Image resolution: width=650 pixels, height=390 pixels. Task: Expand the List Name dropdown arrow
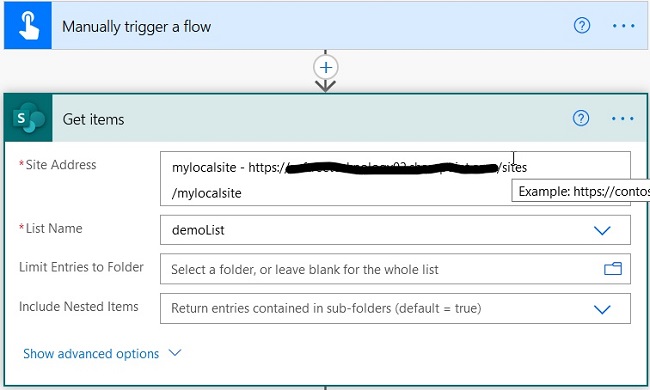(x=602, y=230)
